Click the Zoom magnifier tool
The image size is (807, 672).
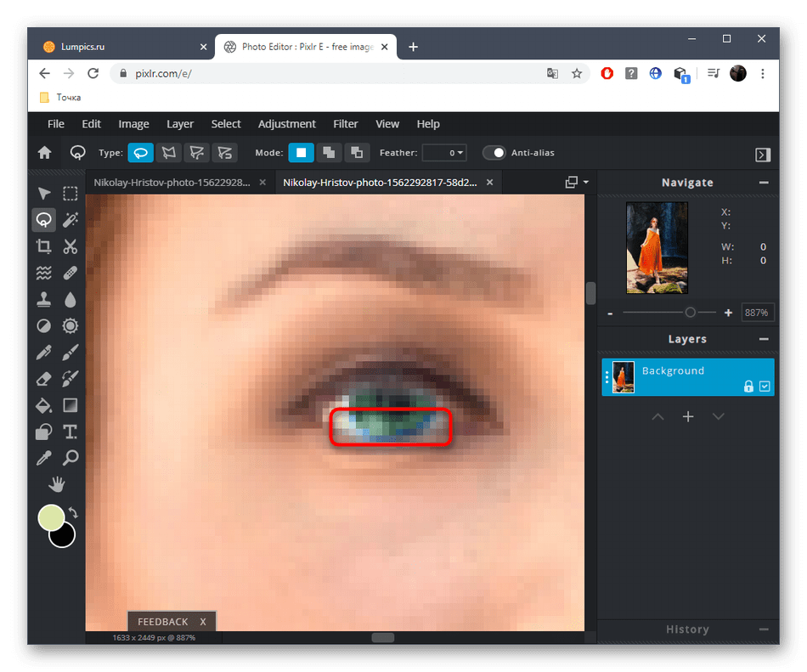pos(71,458)
